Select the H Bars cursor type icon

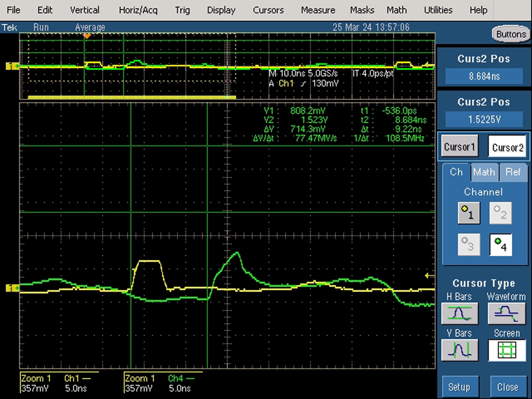(460, 313)
